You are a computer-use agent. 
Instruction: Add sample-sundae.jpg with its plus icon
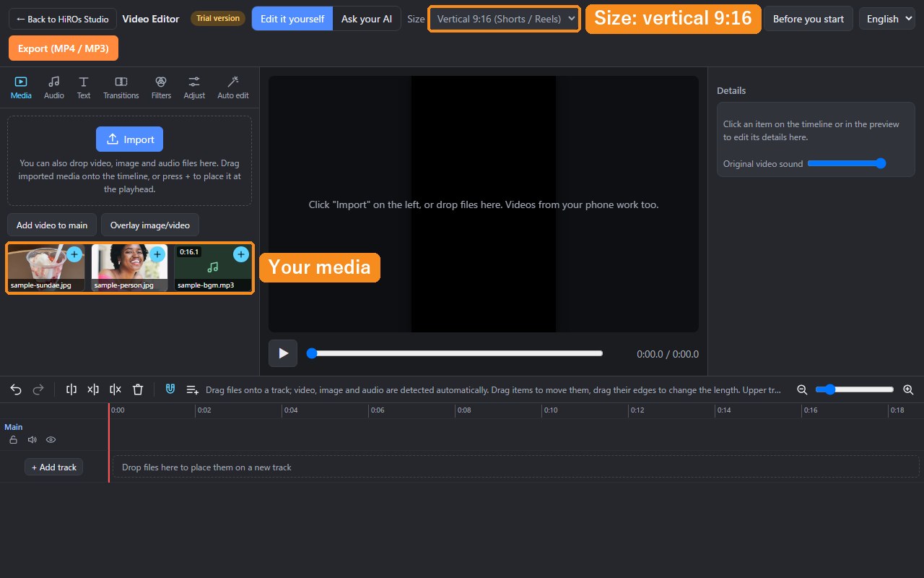pyautogui.click(x=74, y=254)
